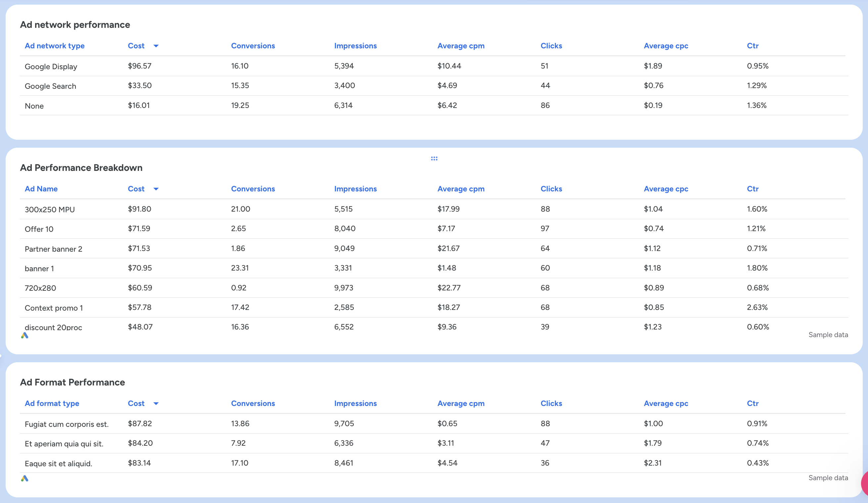The image size is (868, 503).
Task: Sort by Impressions in Ad Performance Breakdown
Action: (x=355, y=189)
